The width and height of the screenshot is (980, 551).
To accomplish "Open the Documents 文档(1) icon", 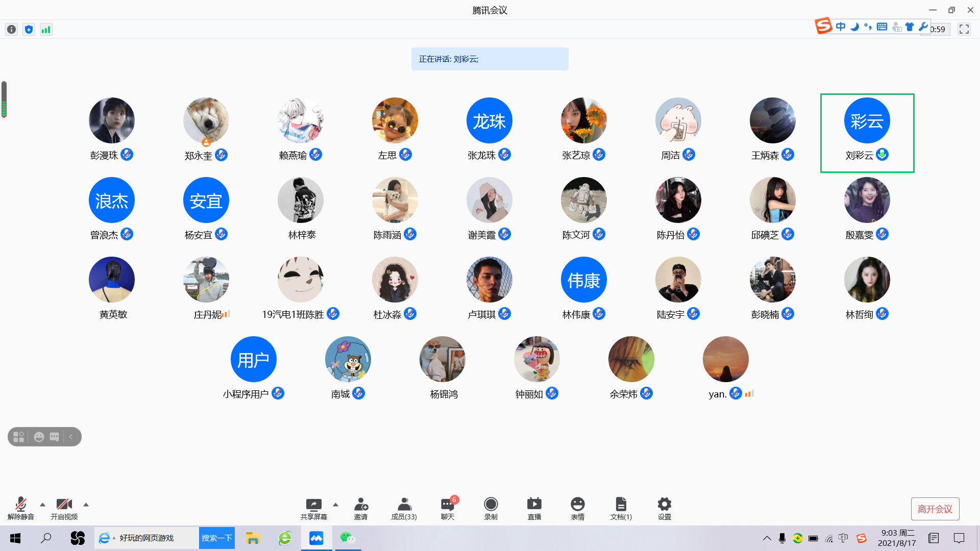I will pyautogui.click(x=621, y=508).
